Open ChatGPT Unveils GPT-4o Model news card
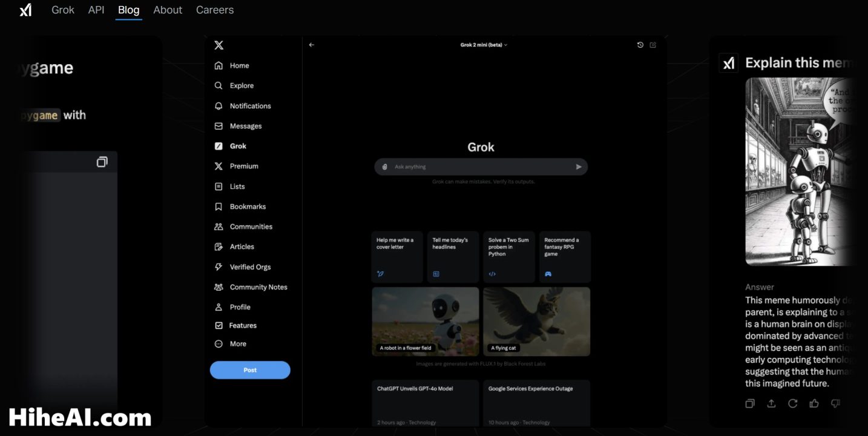 coord(426,404)
